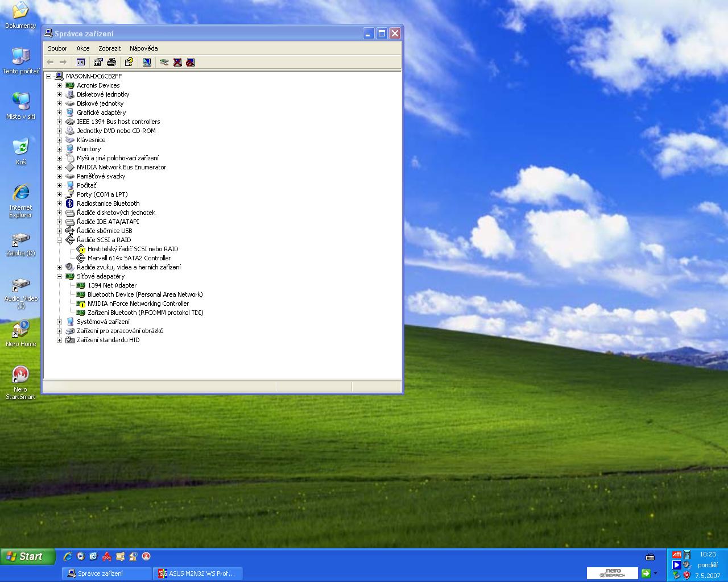This screenshot has height=582, width=728.
Task: Click the Nero Search input box
Action: (612, 573)
